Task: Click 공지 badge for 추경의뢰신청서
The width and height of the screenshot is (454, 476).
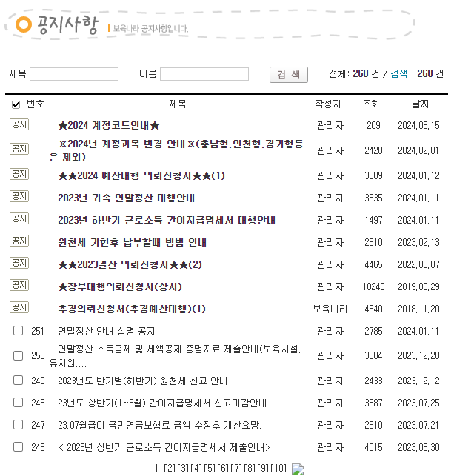Action: pos(19,307)
